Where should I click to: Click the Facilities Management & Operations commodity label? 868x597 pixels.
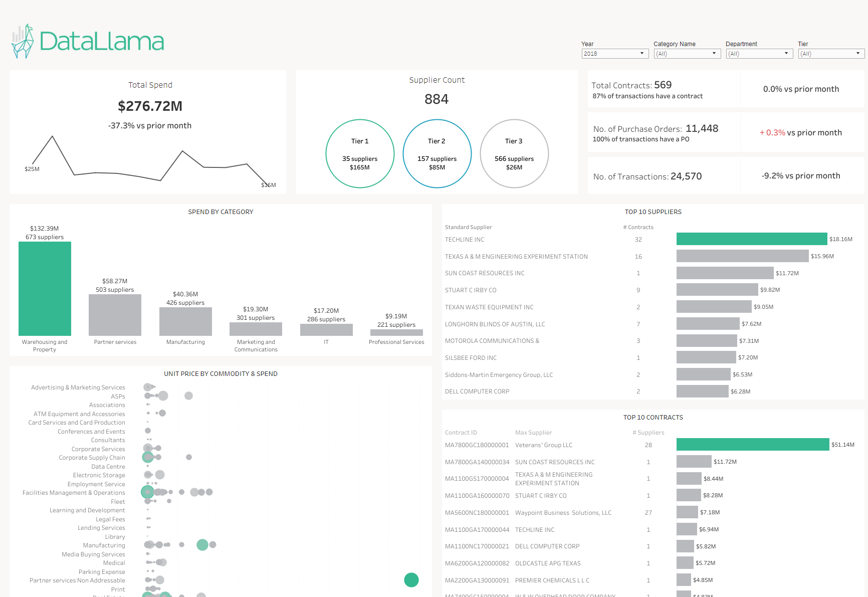[x=74, y=493]
